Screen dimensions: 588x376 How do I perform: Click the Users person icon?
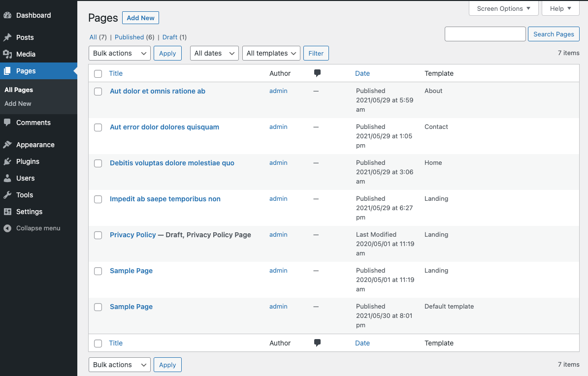coord(7,178)
